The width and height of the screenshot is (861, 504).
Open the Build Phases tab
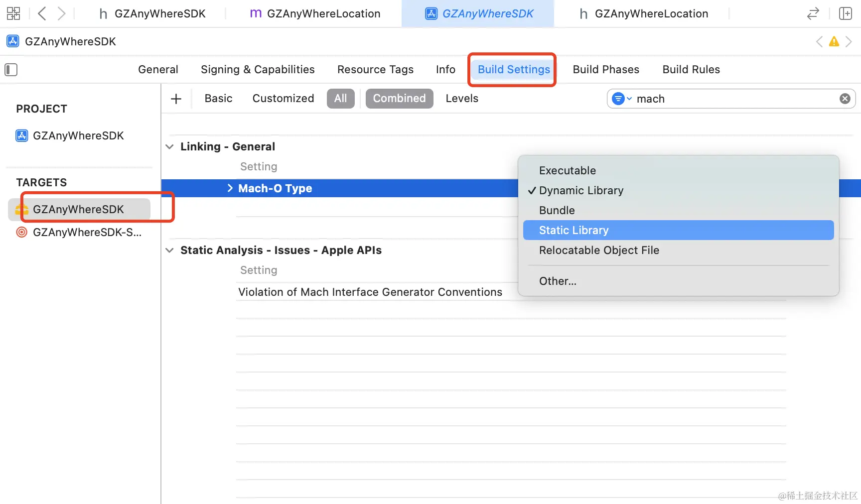point(606,70)
